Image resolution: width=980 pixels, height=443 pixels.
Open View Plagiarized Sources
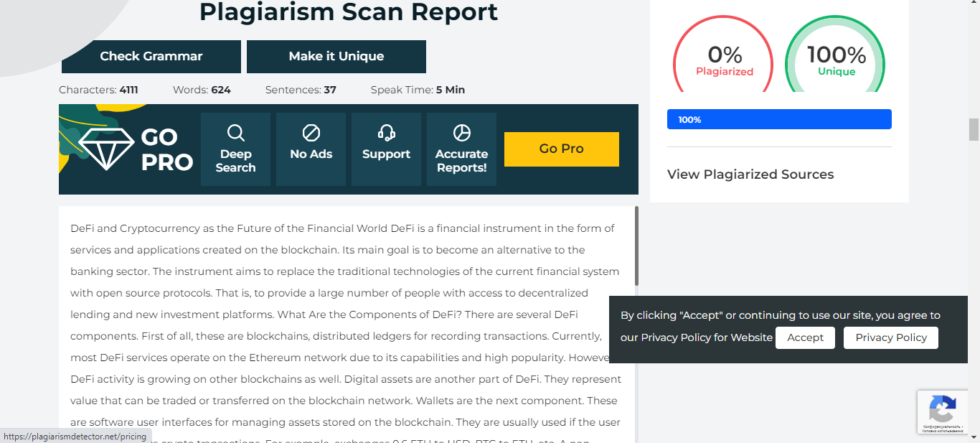(x=750, y=174)
